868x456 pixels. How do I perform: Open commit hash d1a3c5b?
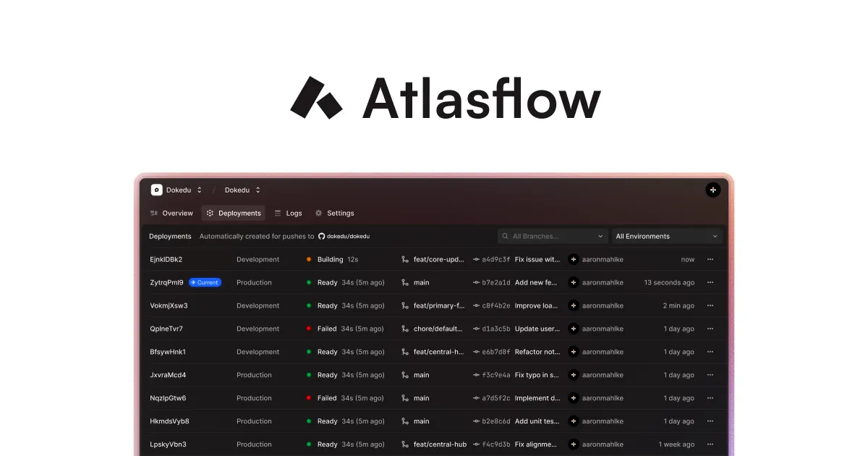(x=496, y=329)
